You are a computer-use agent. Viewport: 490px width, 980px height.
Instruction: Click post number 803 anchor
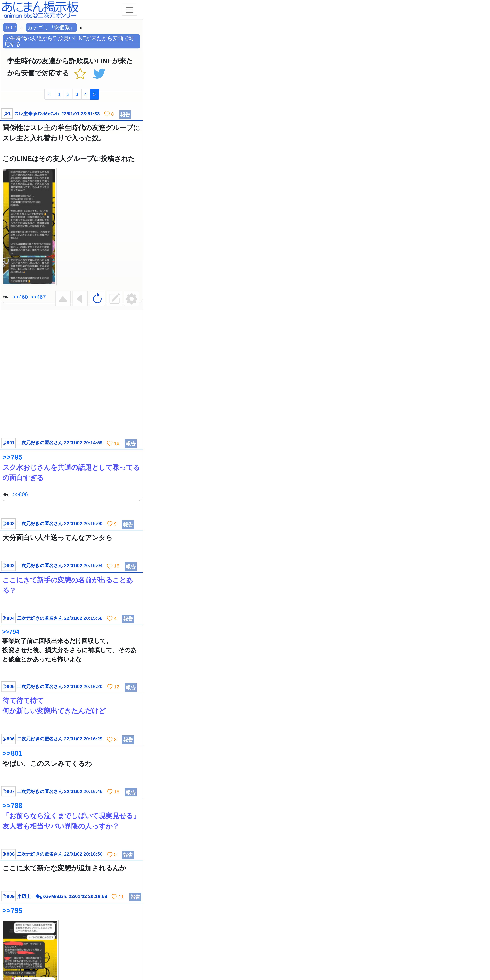tap(8, 566)
